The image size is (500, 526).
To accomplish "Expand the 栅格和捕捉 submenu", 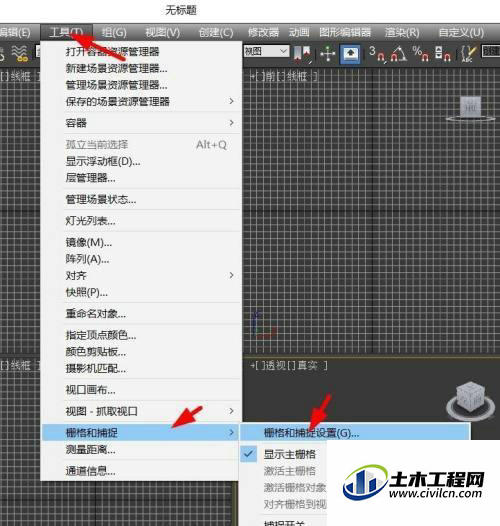I will (141, 433).
